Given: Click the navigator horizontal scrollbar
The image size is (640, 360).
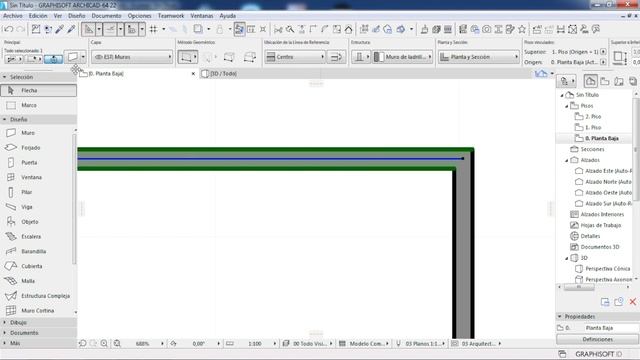Looking at the screenshot, I should tap(579, 287).
